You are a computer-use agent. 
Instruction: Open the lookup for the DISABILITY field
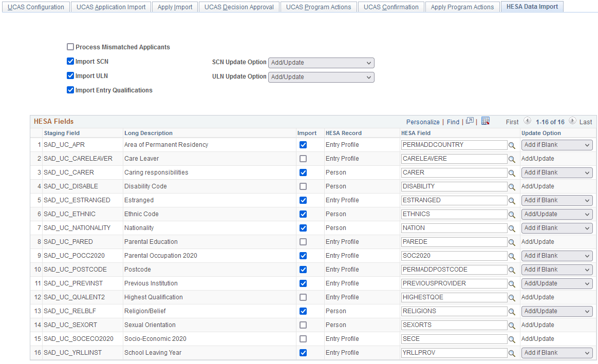[512, 186]
